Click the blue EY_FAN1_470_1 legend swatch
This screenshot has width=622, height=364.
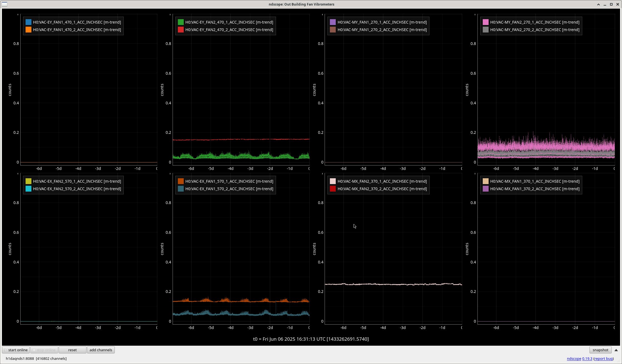(x=28, y=22)
